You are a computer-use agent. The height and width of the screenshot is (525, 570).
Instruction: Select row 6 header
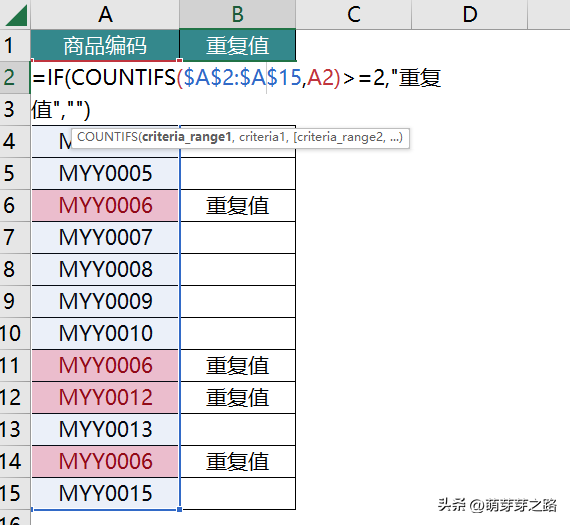pos(15,205)
